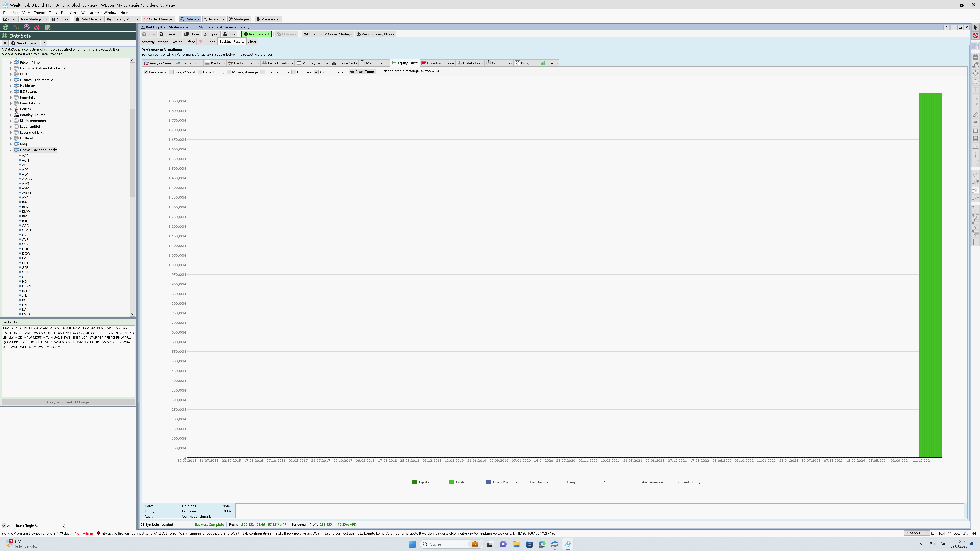This screenshot has height=551, width=980.
Task: Open the Metrics Report tab
Action: 375,63
